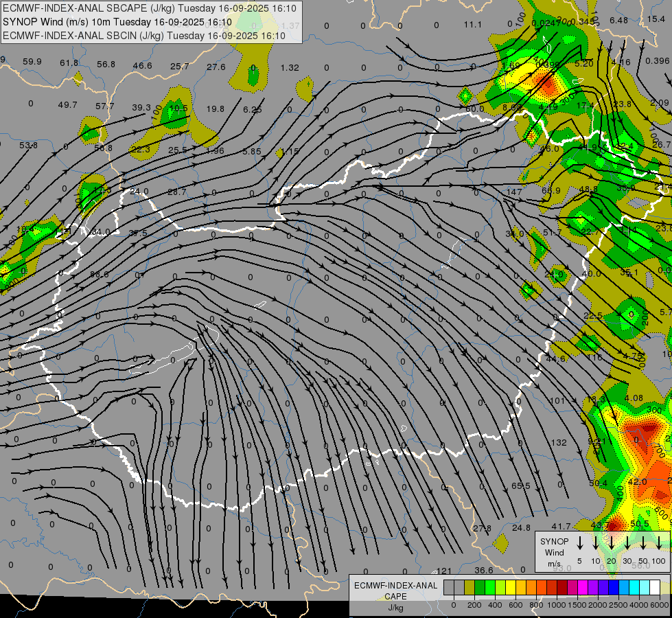Click the grid value 1.32

click(x=290, y=68)
